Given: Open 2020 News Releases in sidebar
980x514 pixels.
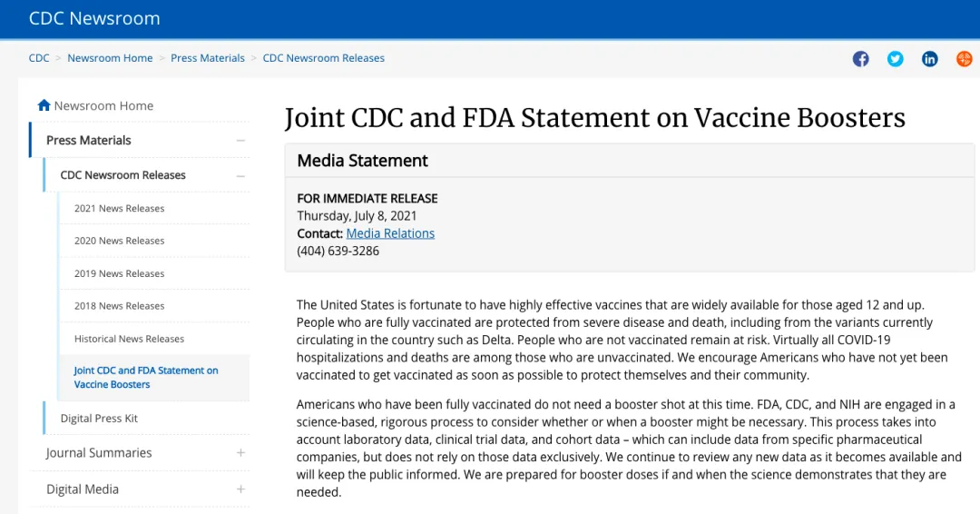Looking at the screenshot, I should (x=119, y=241).
